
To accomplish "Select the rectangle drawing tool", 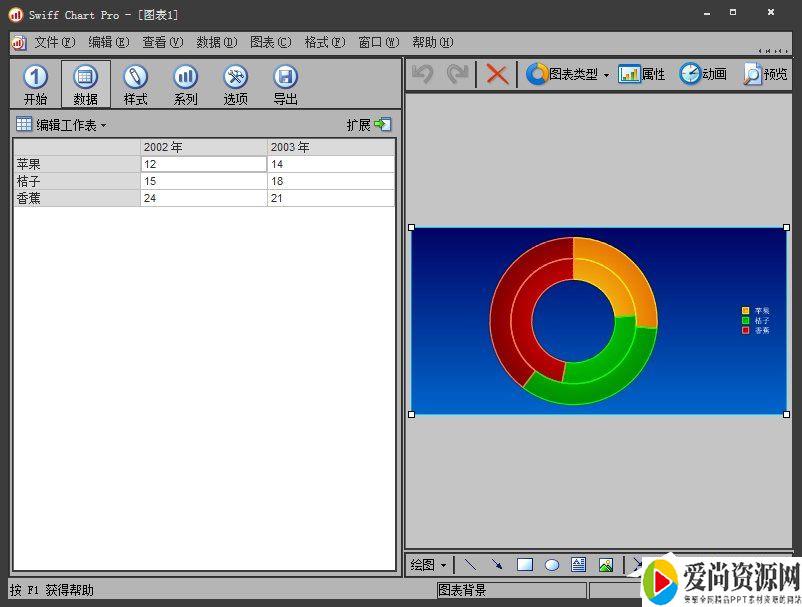I will tap(524, 565).
